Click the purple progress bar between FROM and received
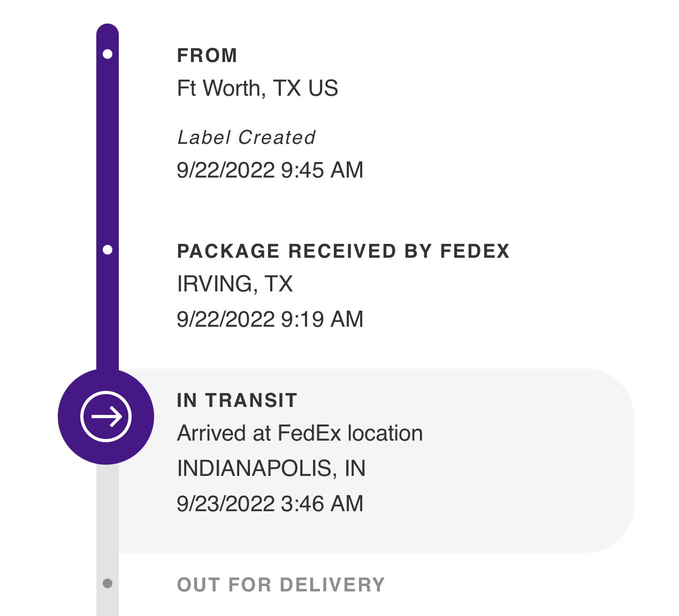The image size is (679, 616). coord(108,152)
